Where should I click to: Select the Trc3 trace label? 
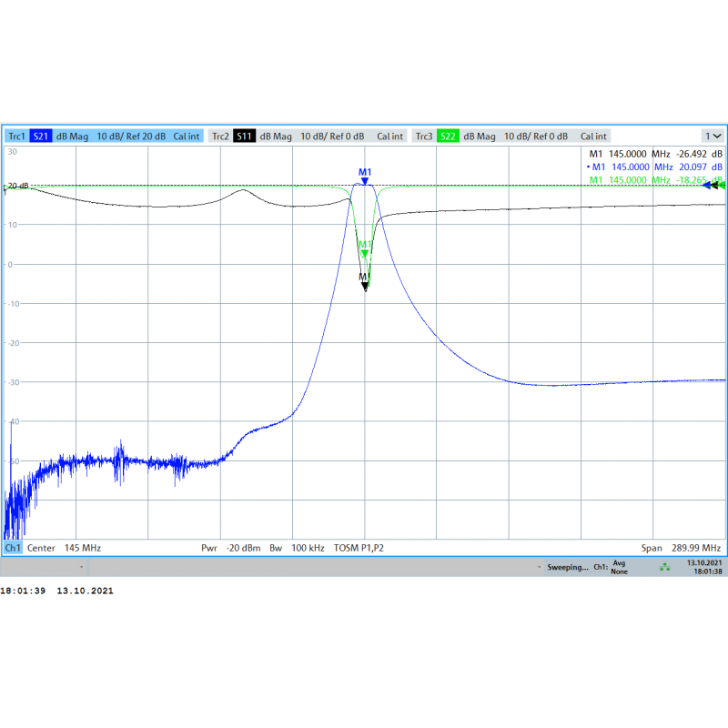424,136
